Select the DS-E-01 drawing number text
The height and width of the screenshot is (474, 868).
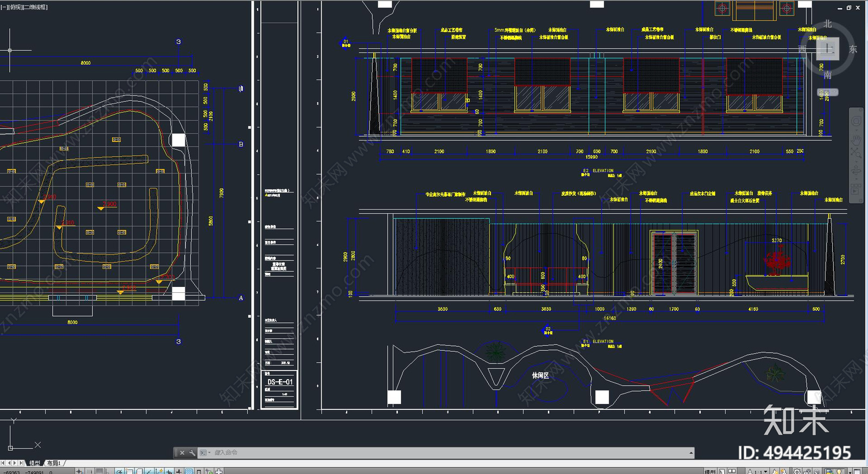[x=280, y=382]
